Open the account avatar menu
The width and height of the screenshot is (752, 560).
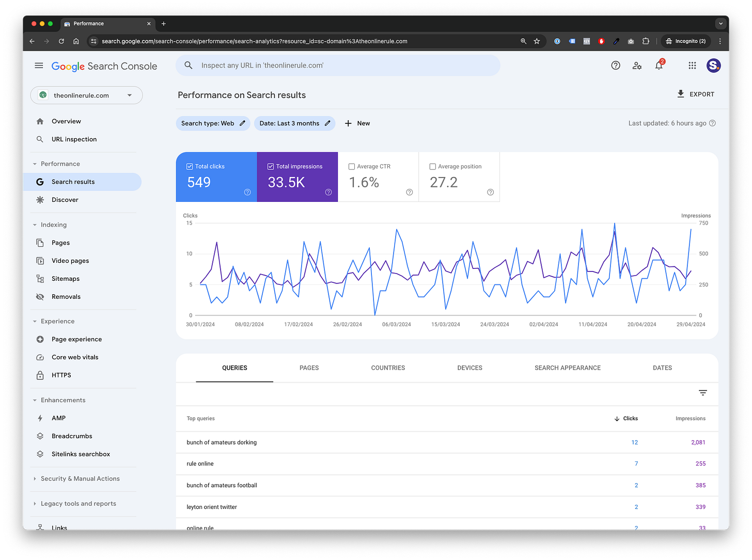(x=714, y=66)
